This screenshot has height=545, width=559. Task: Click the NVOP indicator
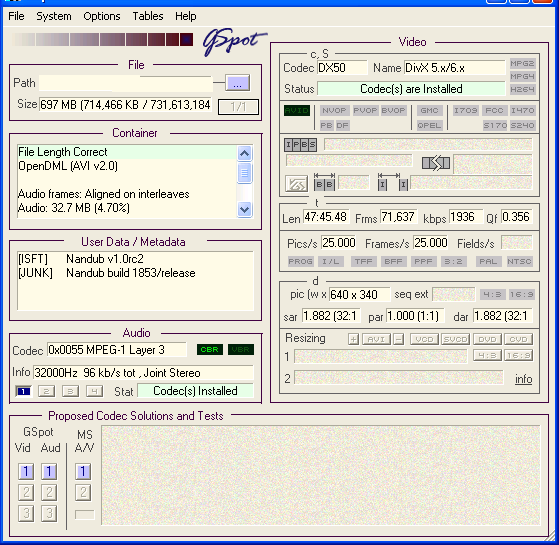334,110
